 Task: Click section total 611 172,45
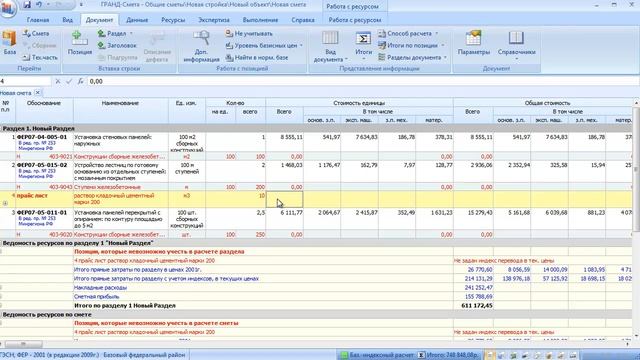pyautogui.click(x=478, y=305)
